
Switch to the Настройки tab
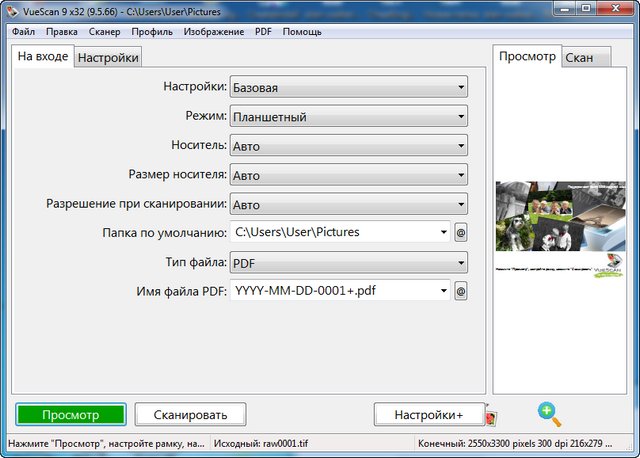pos(108,58)
